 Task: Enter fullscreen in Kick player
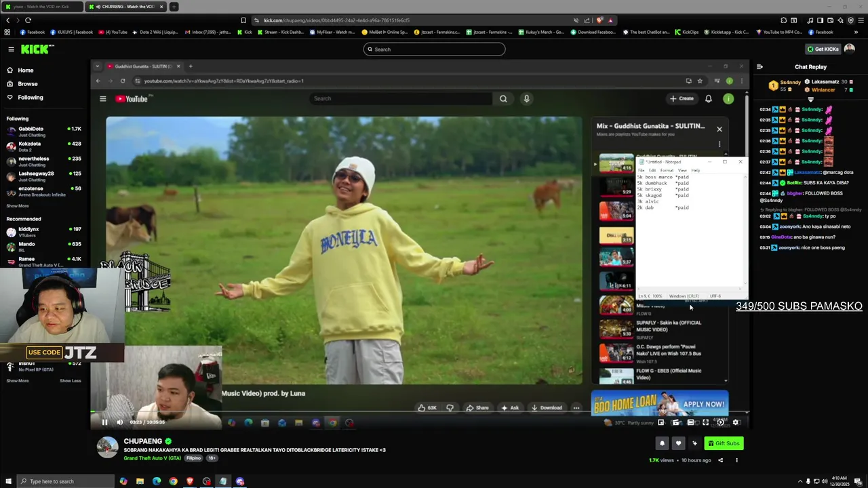(x=705, y=422)
